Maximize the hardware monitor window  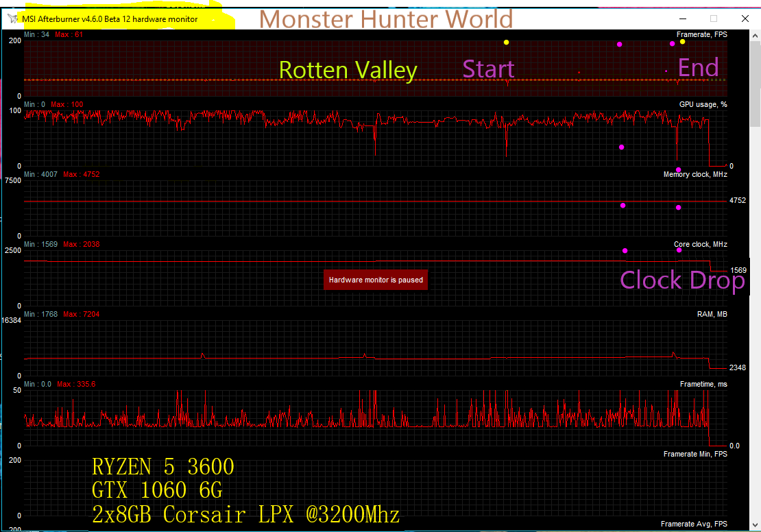point(714,19)
